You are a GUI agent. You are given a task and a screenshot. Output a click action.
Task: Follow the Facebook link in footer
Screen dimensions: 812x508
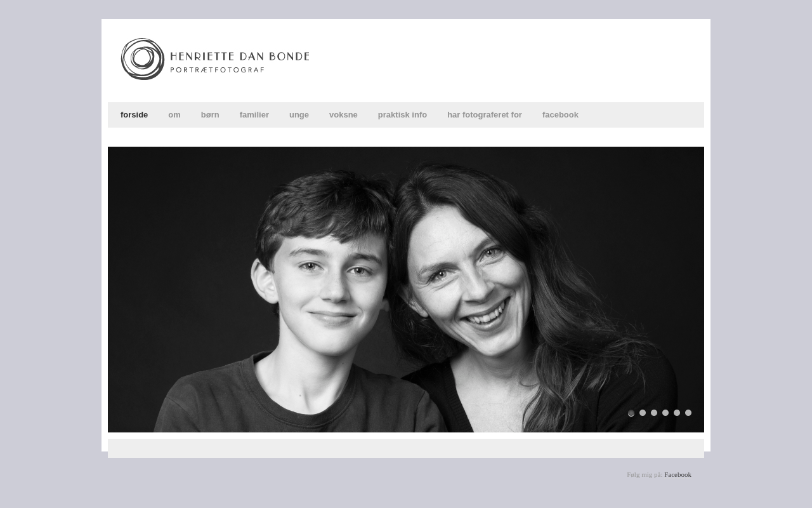click(678, 474)
